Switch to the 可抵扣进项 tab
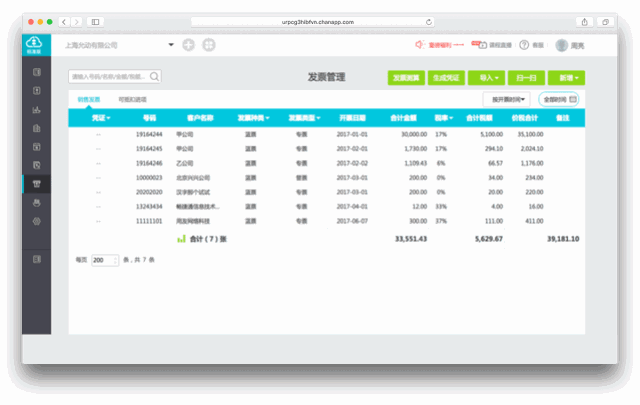Screen dimensions: 640x405 coord(132,100)
